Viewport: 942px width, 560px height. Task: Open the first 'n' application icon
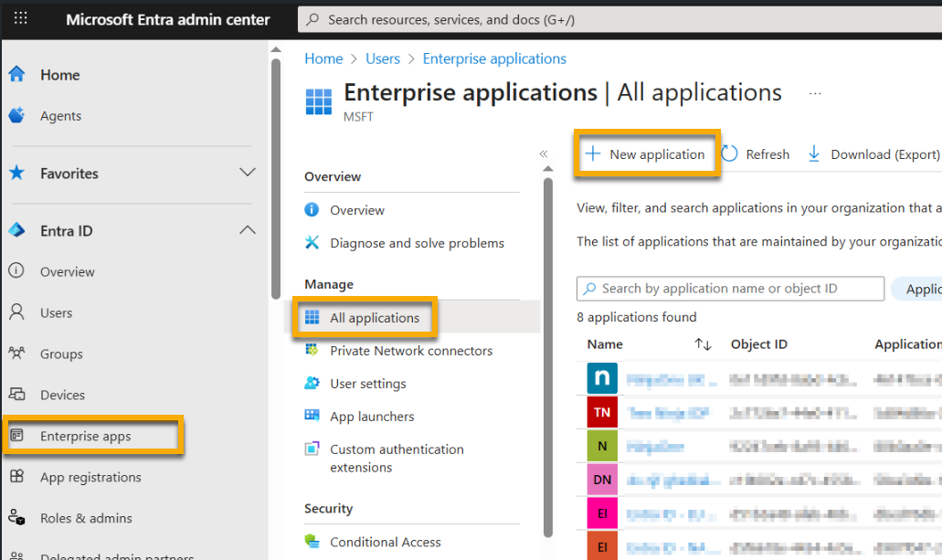pyautogui.click(x=601, y=377)
